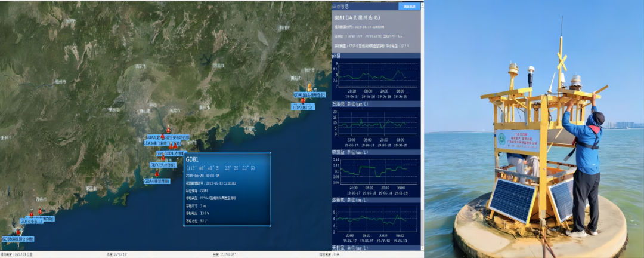The width and height of the screenshot is (644, 258).
Task: Select the GDA4 buoy station label
Action: pos(157,180)
